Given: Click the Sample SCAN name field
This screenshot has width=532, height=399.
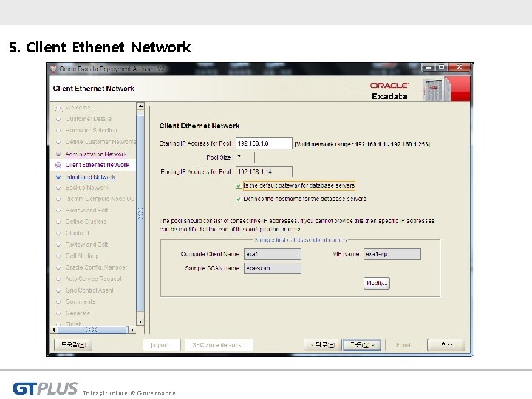Looking at the screenshot, I should (273, 268).
